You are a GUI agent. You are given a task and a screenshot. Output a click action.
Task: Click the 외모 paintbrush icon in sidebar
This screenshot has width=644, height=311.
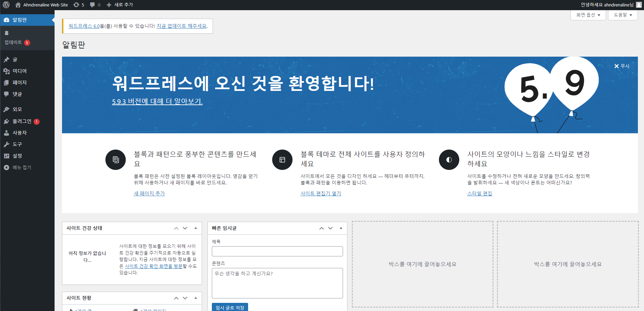(x=6, y=109)
